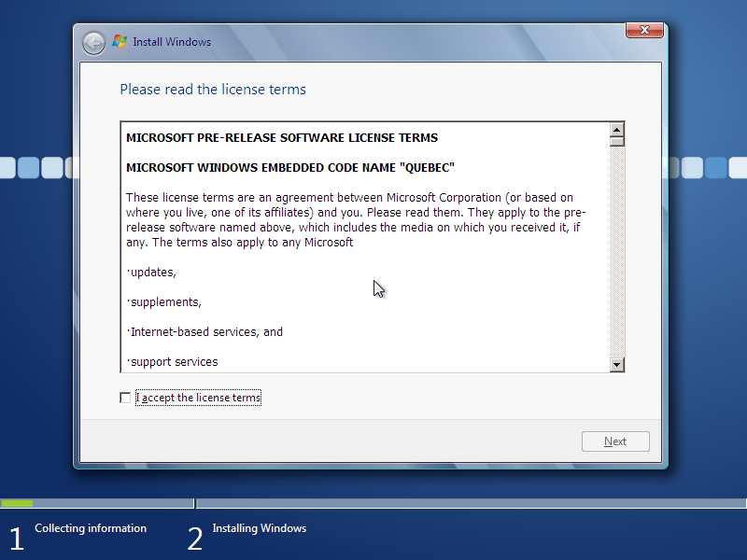Click the license scrollbar thumb
This screenshot has width=747, height=560.
pos(616,142)
